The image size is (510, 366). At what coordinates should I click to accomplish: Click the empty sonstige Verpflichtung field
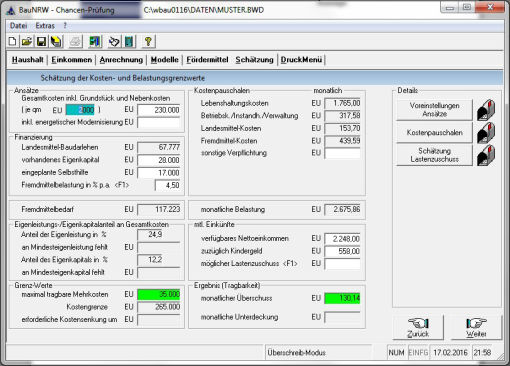click(x=342, y=153)
